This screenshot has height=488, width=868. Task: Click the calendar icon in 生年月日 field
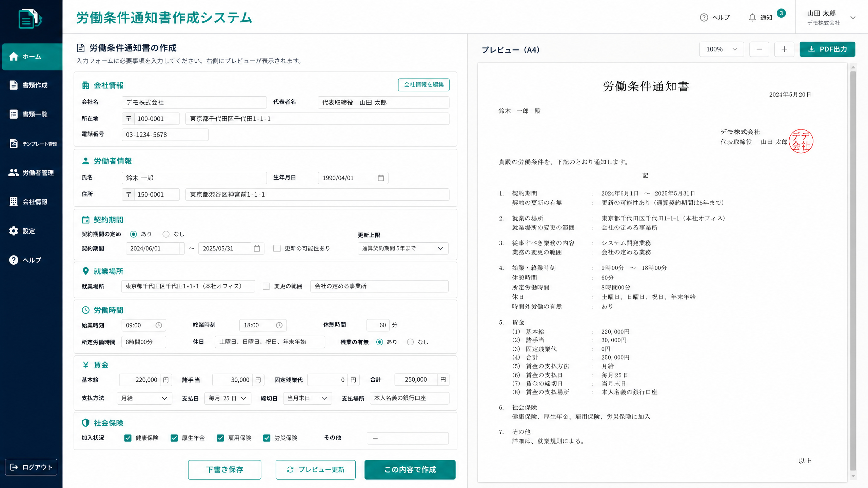(x=381, y=178)
